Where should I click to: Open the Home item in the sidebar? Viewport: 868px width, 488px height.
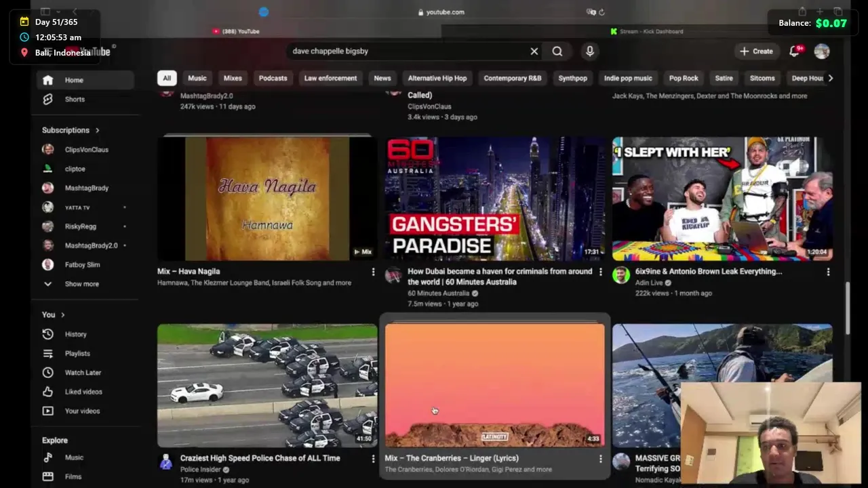click(x=85, y=80)
